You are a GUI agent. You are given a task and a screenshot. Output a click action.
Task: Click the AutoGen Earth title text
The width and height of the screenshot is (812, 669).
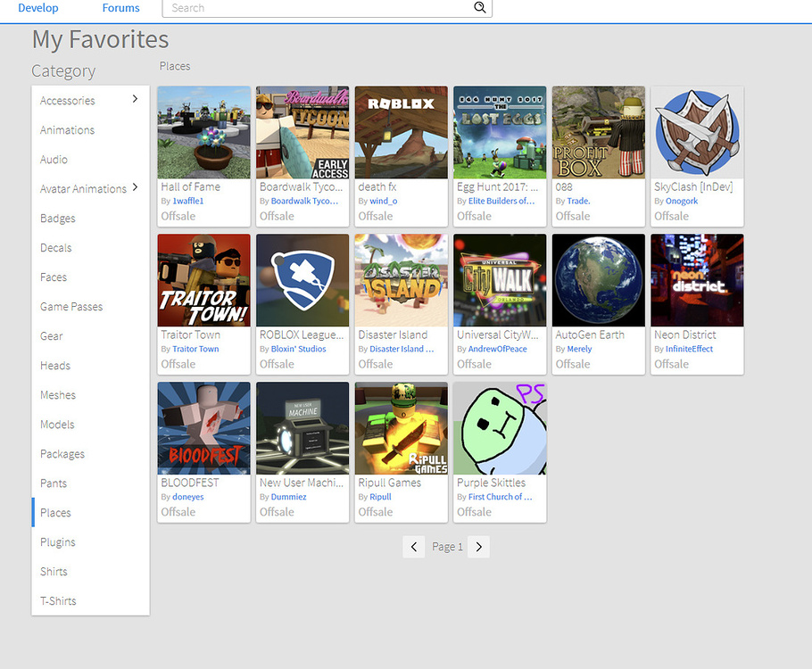tap(590, 335)
